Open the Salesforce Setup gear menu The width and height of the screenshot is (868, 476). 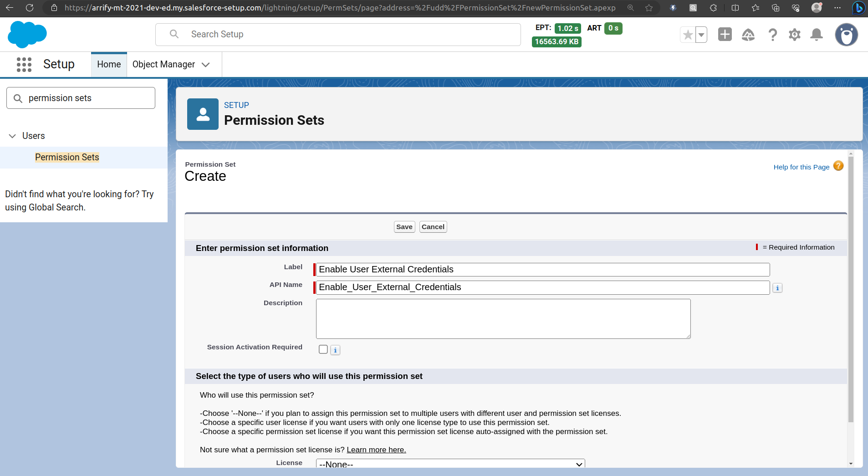[x=794, y=35]
